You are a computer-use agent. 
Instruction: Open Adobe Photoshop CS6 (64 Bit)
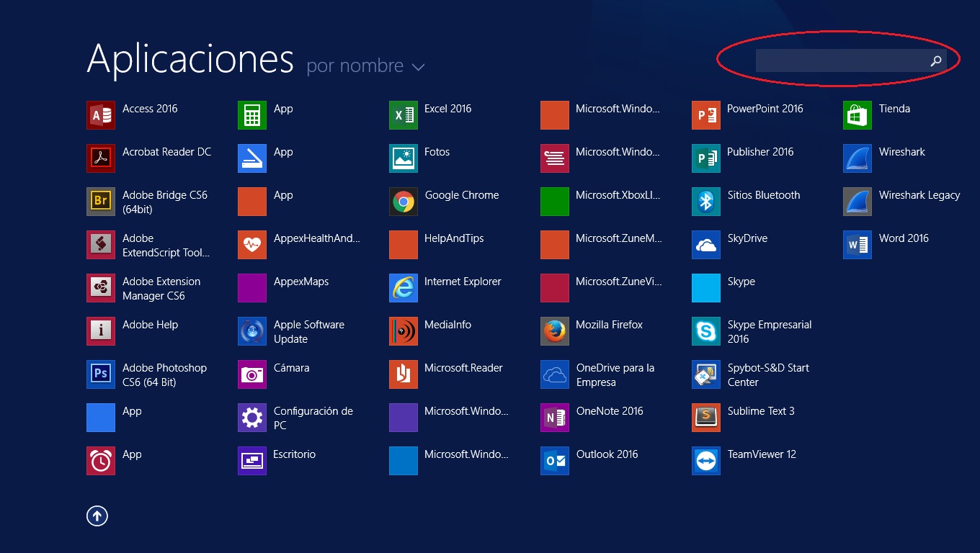coord(101,374)
